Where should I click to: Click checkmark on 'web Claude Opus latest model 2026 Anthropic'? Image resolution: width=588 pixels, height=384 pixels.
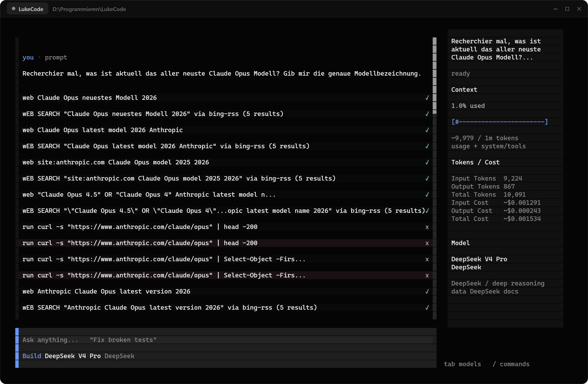[x=427, y=130]
